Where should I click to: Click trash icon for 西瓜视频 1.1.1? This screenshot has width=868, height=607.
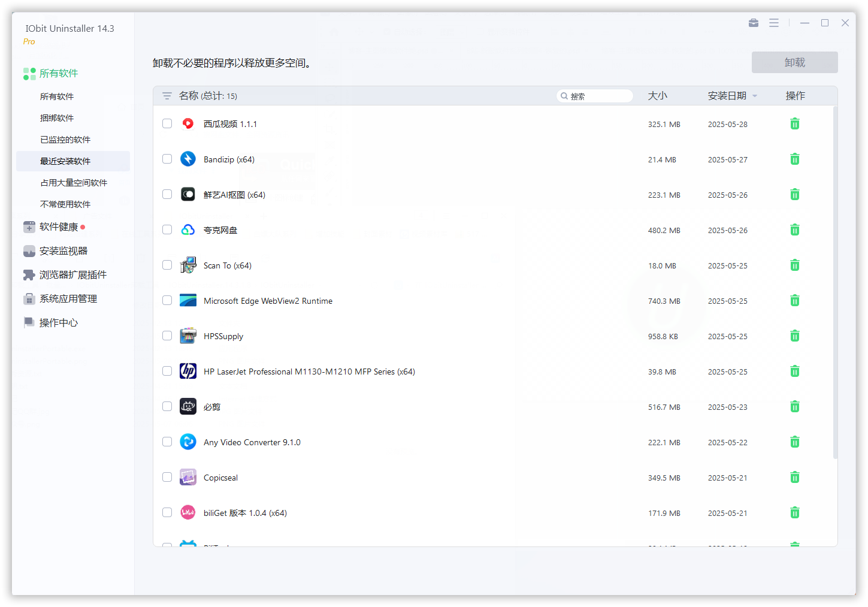(x=795, y=124)
